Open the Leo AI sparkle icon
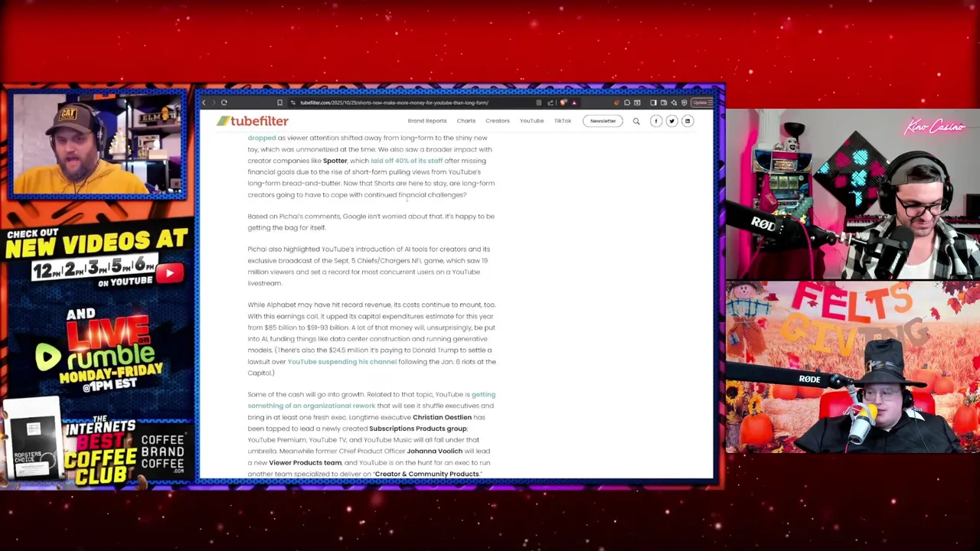Image resolution: width=980 pixels, height=551 pixels. tap(674, 103)
